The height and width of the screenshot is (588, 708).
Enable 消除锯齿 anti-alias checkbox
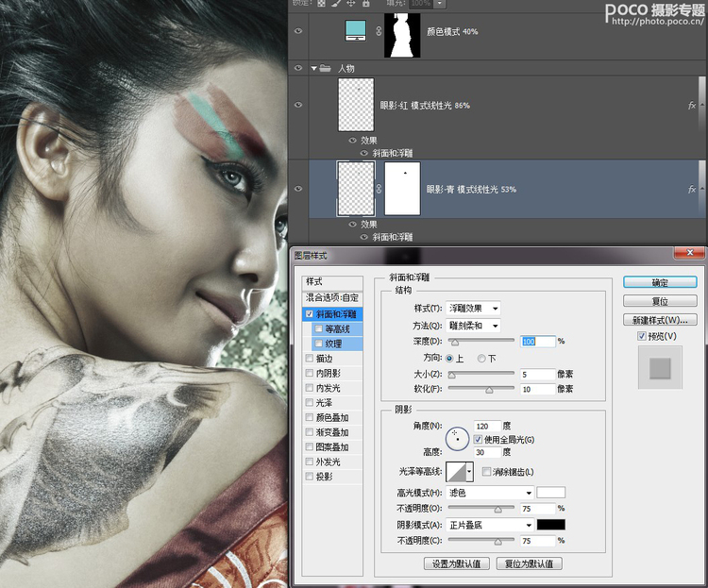[x=486, y=472]
